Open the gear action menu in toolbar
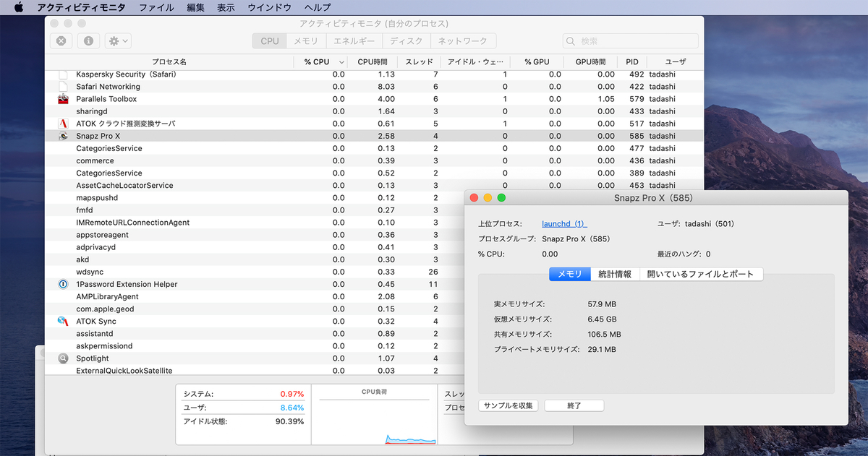Image resolution: width=868 pixels, height=456 pixels. [118, 41]
